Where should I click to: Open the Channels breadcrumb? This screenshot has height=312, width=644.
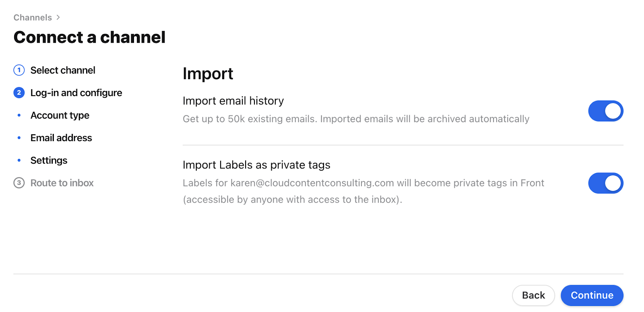[33, 17]
